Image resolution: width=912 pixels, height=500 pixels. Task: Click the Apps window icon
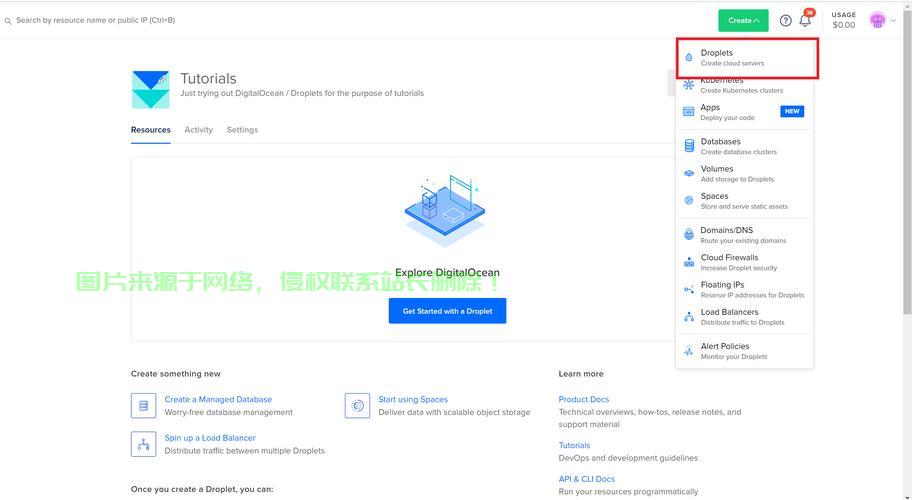pyautogui.click(x=689, y=112)
